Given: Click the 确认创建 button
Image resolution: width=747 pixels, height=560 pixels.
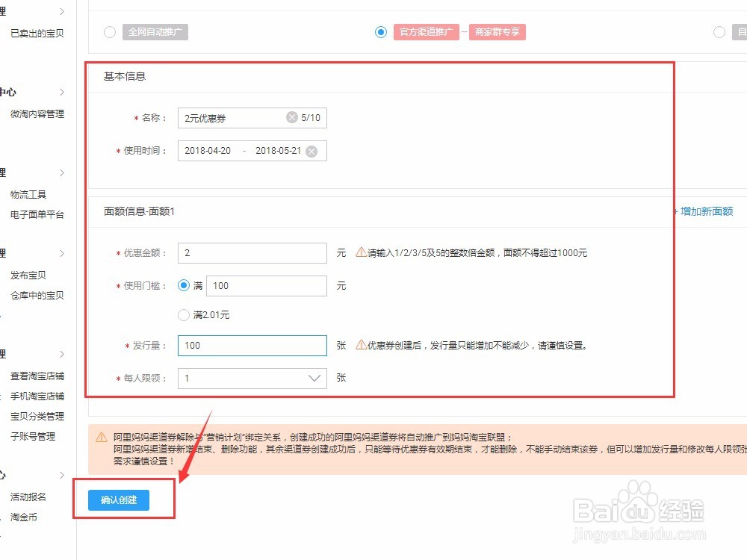Looking at the screenshot, I should 119,500.
